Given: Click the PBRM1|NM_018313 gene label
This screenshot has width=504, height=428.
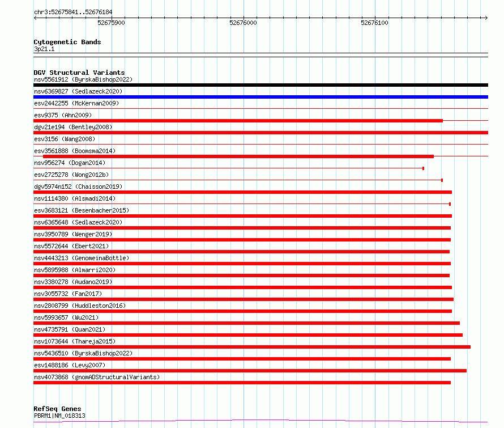Looking at the screenshot, I should (60, 416).
